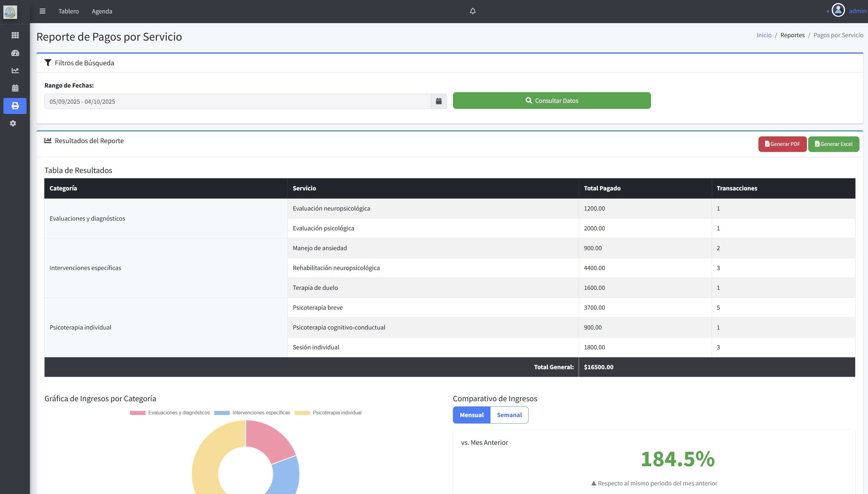Image resolution: width=868 pixels, height=494 pixels.
Task: Open the calendar sidebar icon
Action: [x=15, y=88]
